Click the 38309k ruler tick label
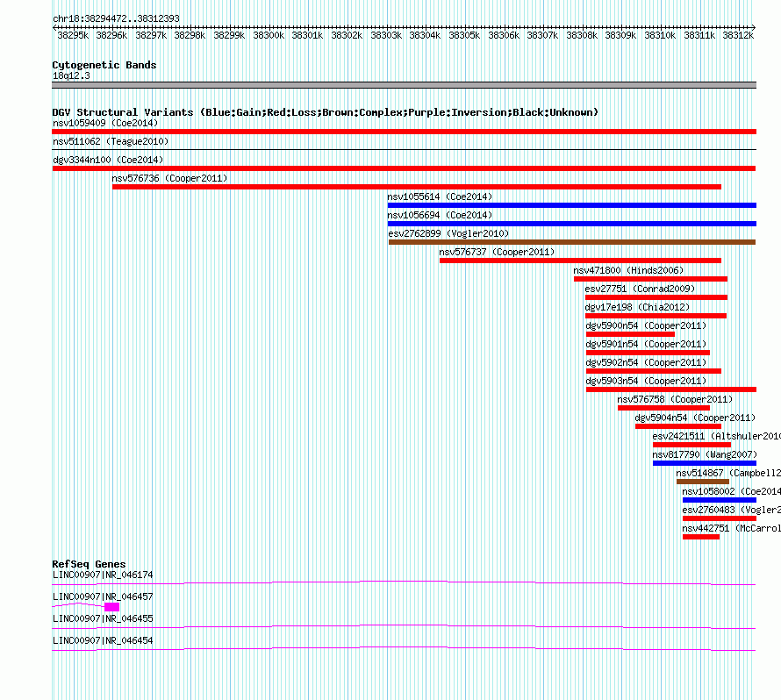Image resolution: width=781 pixels, height=700 pixels. 620,35
